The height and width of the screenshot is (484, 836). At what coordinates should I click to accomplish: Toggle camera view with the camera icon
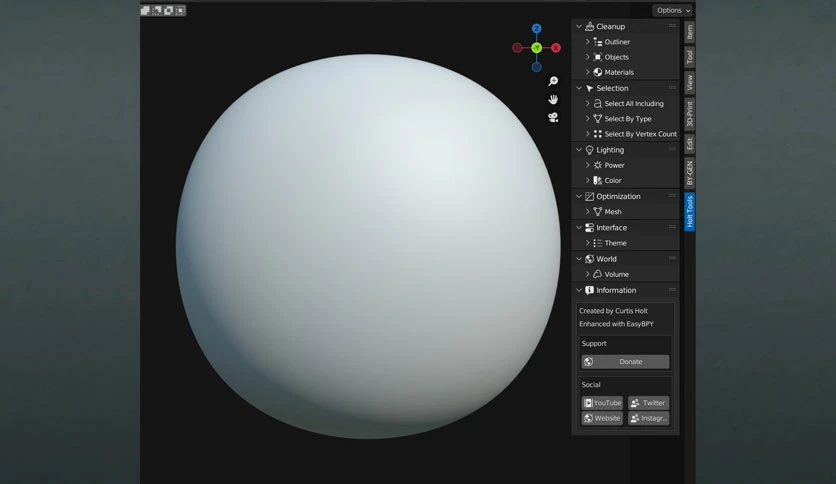[553, 117]
